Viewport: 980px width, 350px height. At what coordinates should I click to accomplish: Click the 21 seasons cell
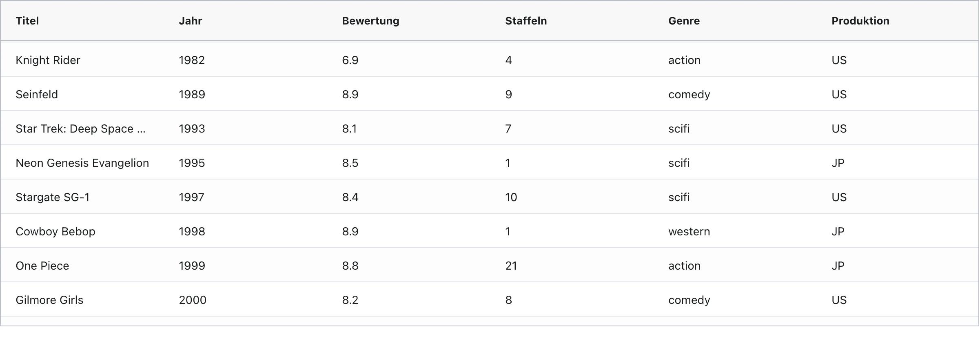point(511,266)
